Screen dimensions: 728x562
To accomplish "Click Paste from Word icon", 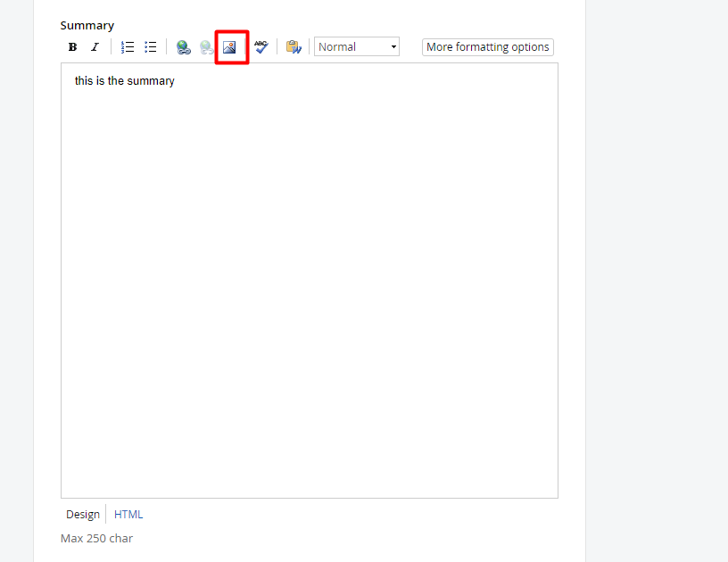I will [294, 47].
